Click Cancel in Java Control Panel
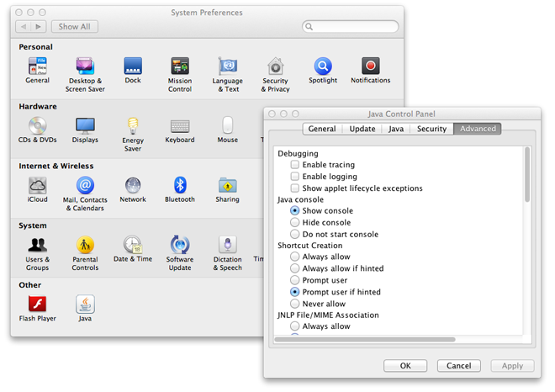The image size is (555, 392). click(459, 365)
